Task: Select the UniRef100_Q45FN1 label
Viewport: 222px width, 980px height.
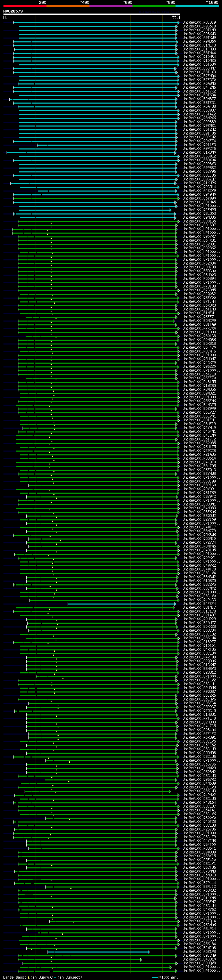Action: click(x=199, y=432)
